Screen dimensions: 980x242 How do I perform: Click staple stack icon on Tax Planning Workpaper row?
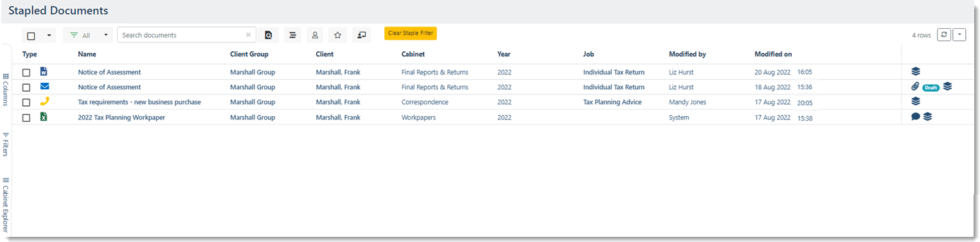[927, 117]
